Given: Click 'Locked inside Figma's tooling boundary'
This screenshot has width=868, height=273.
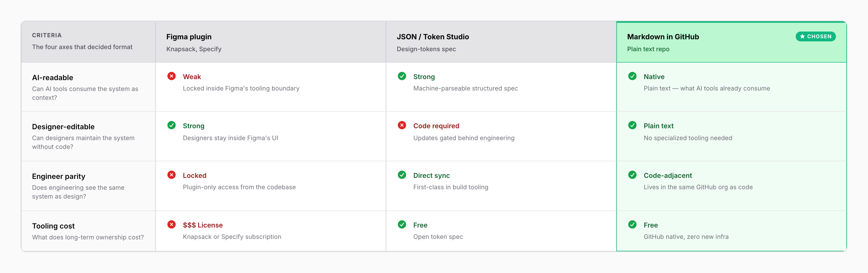Looking at the screenshot, I should click(x=241, y=88).
